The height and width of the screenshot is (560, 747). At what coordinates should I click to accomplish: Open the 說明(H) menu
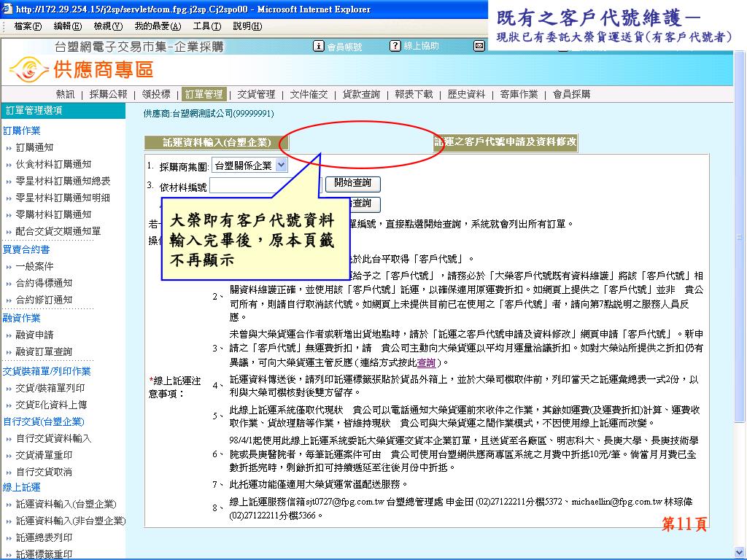247,26
